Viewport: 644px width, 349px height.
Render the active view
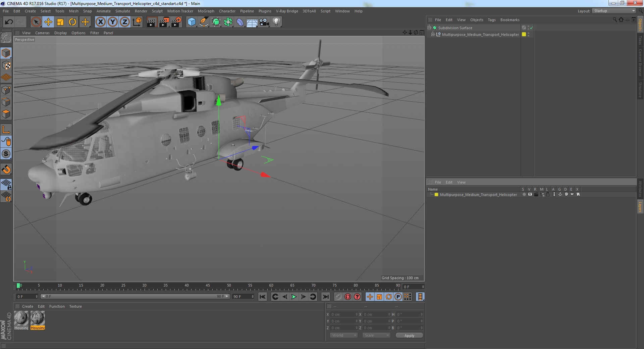click(x=152, y=22)
